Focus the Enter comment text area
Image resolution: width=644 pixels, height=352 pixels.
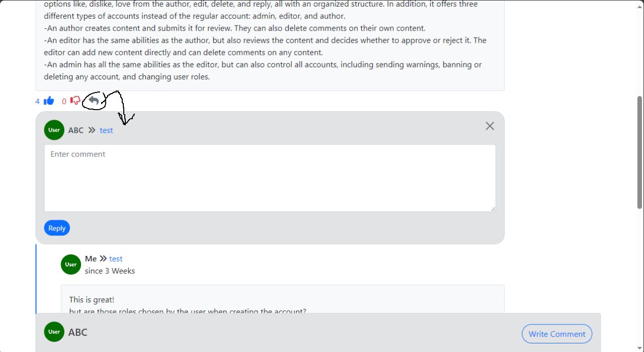coord(270,178)
